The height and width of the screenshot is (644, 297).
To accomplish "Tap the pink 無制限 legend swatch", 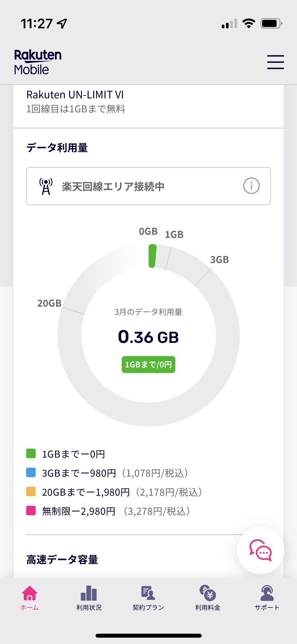I will click(x=31, y=510).
